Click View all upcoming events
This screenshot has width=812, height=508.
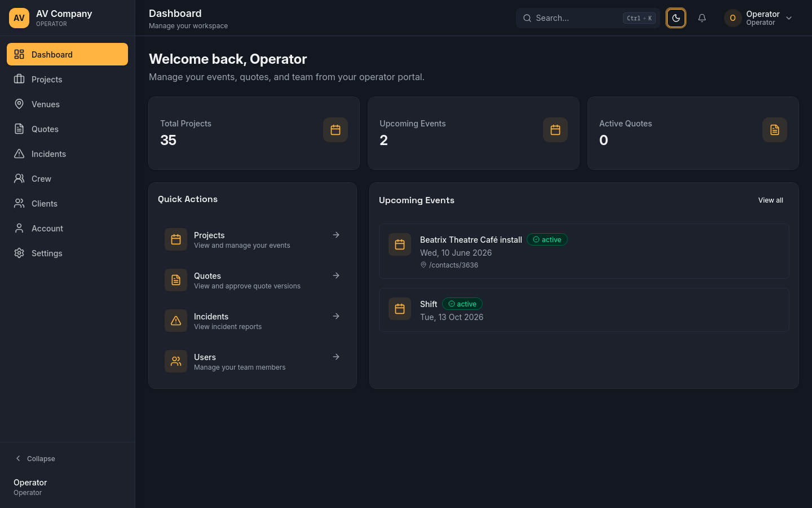[x=770, y=200]
